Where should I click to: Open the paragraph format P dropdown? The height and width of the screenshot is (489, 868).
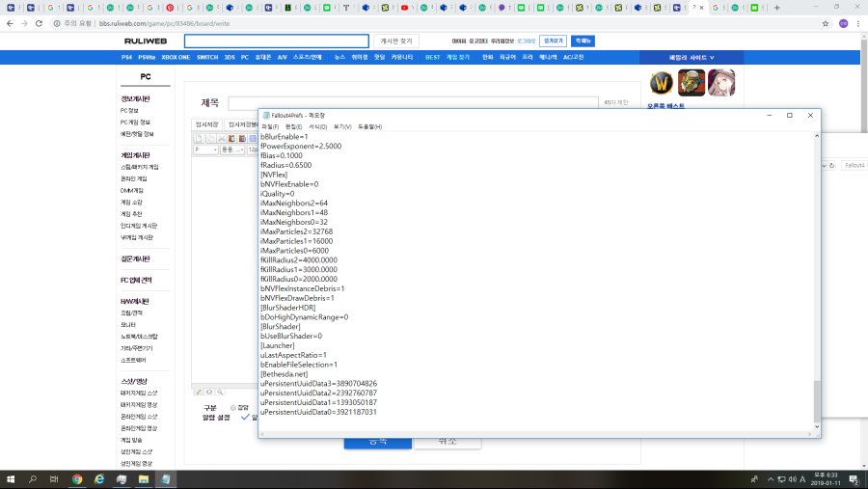coord(205,149)
